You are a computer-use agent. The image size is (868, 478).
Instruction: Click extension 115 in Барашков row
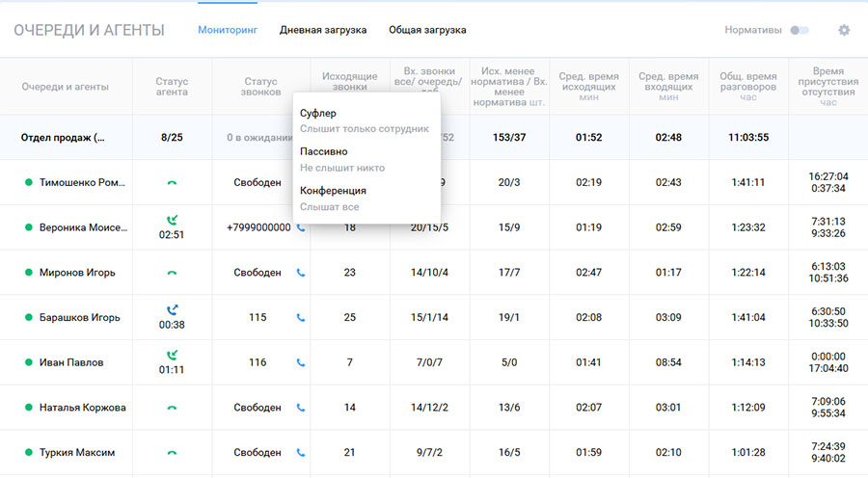tap(258, 318)
